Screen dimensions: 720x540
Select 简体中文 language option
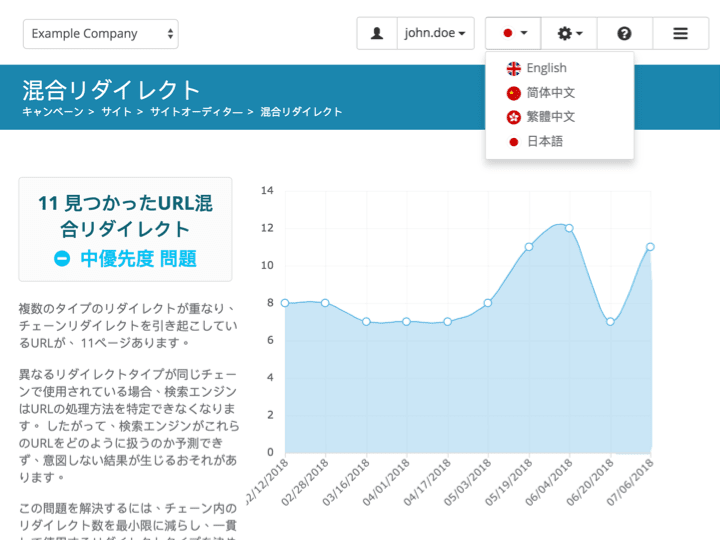pos(550,93)
